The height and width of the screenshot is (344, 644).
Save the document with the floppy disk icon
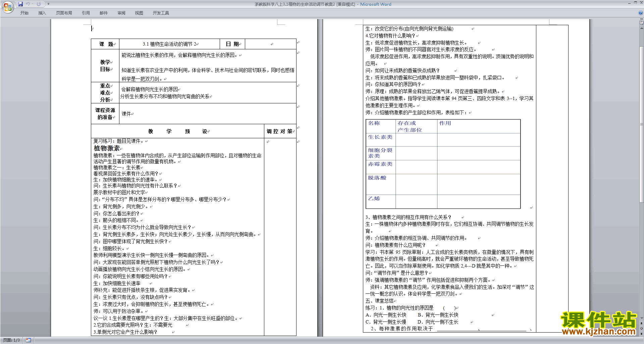(x=20, y=4)
